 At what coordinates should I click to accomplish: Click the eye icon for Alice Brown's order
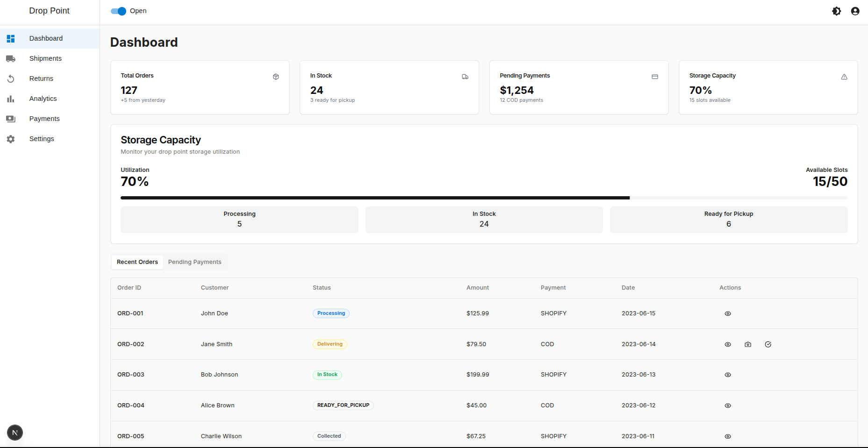click(x=728, y=405)
